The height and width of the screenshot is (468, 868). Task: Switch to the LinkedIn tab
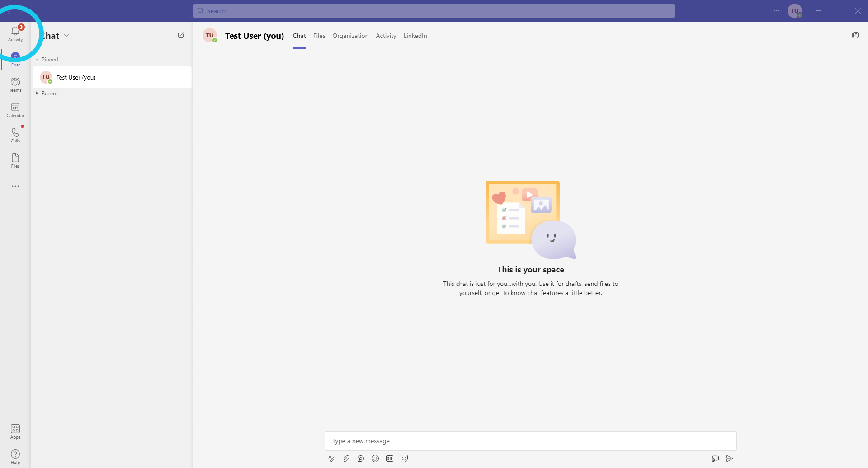(x=415, y=36)
